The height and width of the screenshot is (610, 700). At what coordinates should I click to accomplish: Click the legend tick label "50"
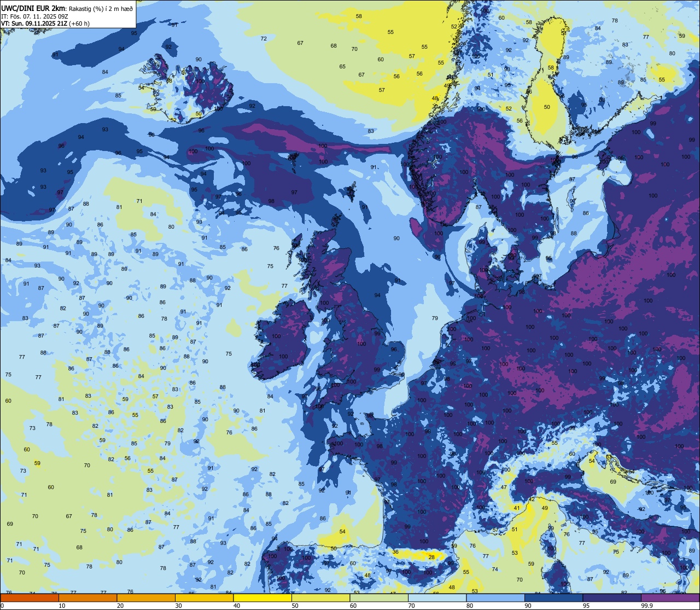tap(295, 606)
